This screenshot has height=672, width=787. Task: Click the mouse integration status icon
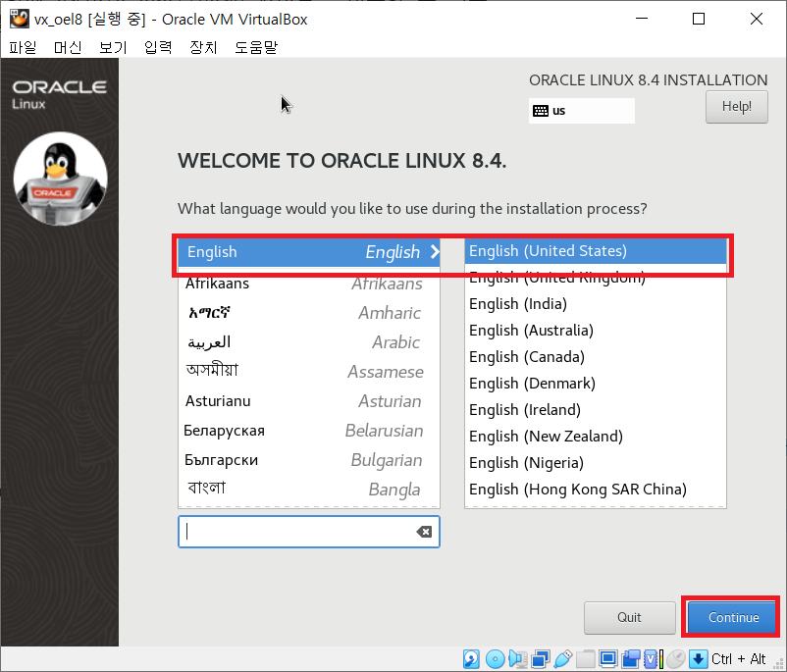click(x=676, y=659)
